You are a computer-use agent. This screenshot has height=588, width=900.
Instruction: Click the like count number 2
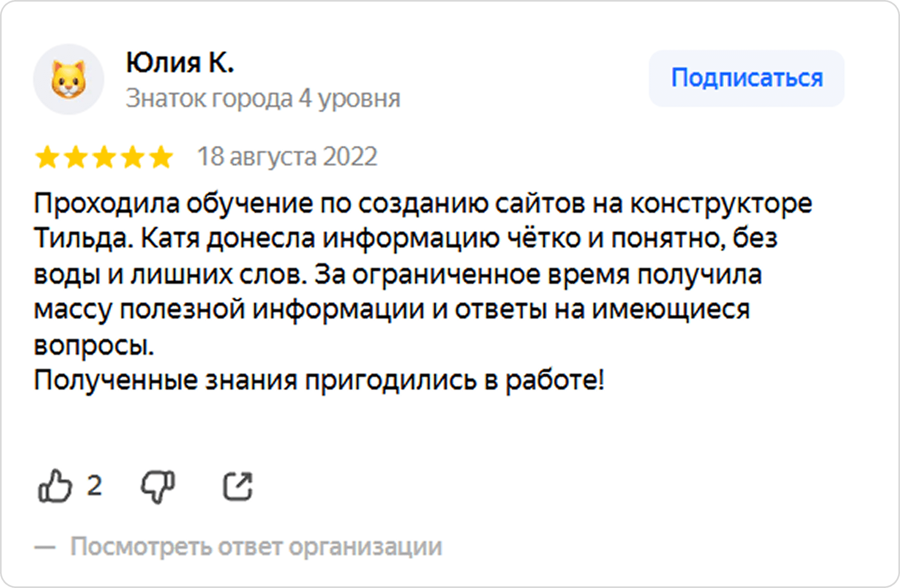click(95, 485)
